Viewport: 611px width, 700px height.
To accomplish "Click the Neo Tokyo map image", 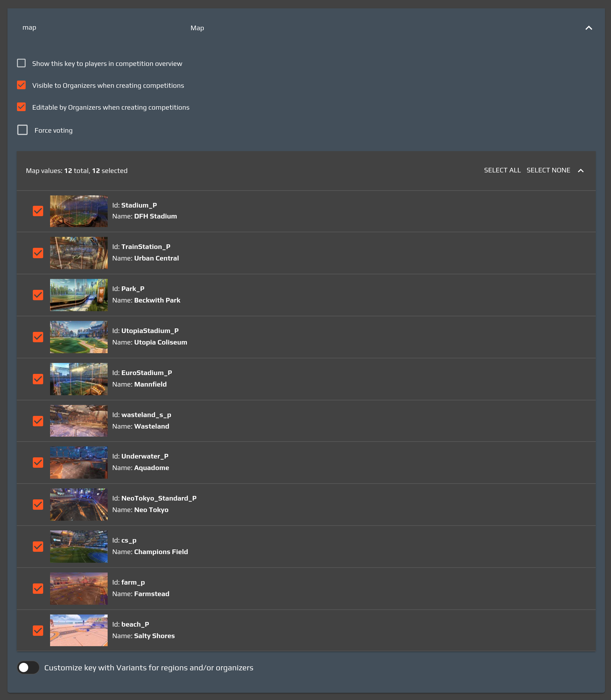I will [x=78, y=504].
